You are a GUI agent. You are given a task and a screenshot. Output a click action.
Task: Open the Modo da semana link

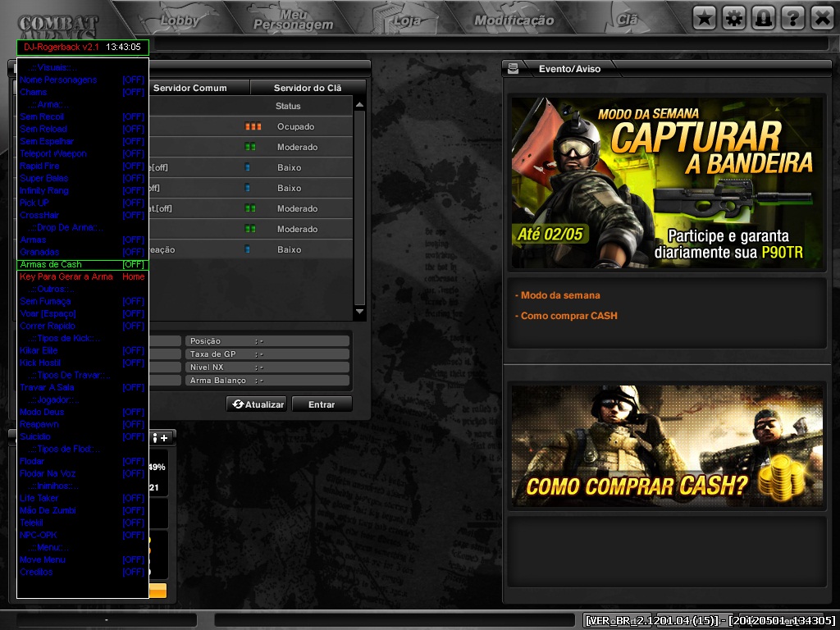557,295
